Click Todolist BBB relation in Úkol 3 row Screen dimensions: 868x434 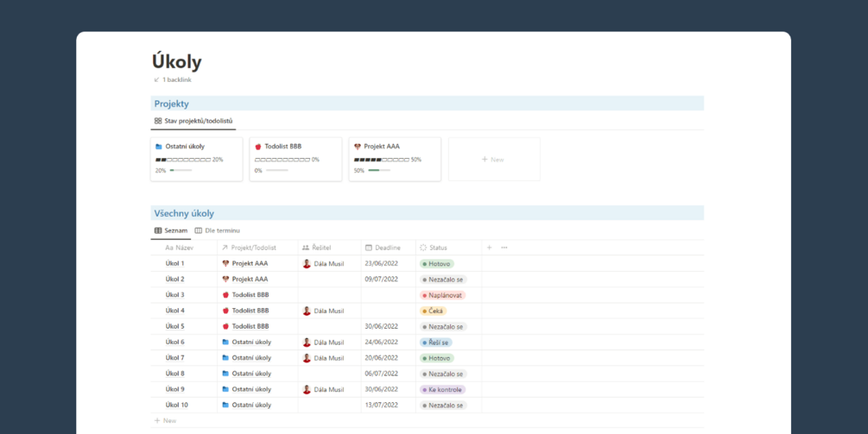[x=245, y=295]
